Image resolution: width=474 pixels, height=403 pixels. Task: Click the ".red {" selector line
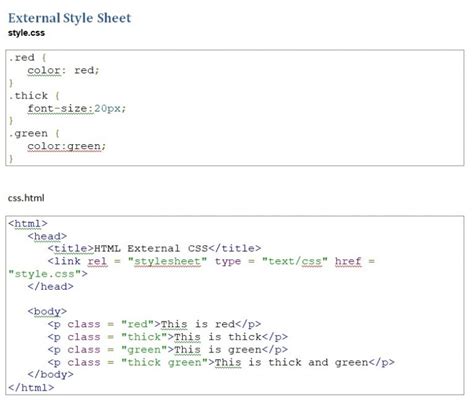point(27,58)
